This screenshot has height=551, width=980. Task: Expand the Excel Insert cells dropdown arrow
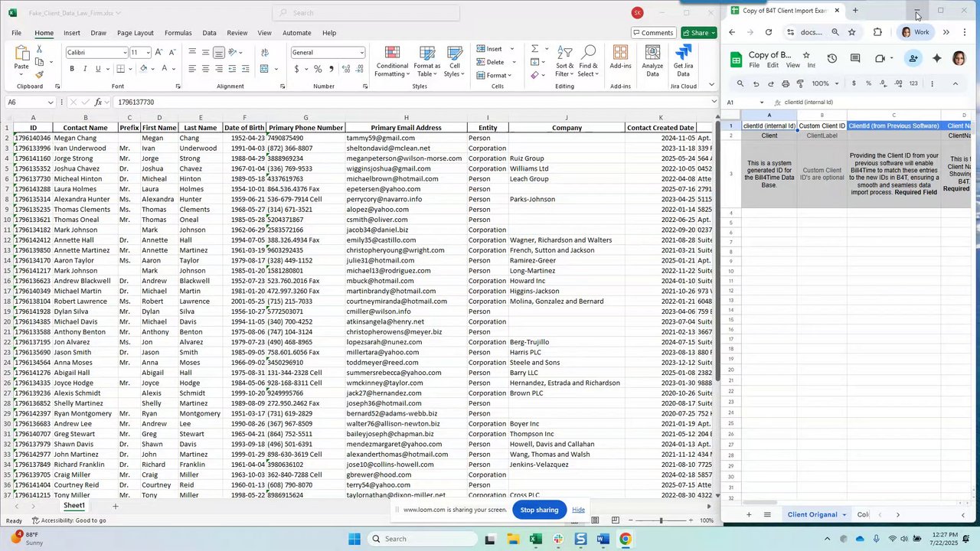point(512,49)
